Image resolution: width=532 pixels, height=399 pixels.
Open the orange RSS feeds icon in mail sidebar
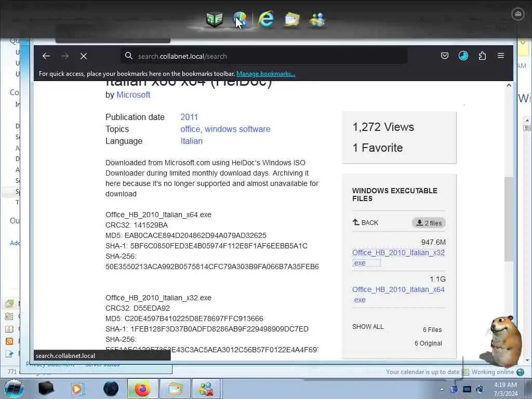[x=9, y=341]
